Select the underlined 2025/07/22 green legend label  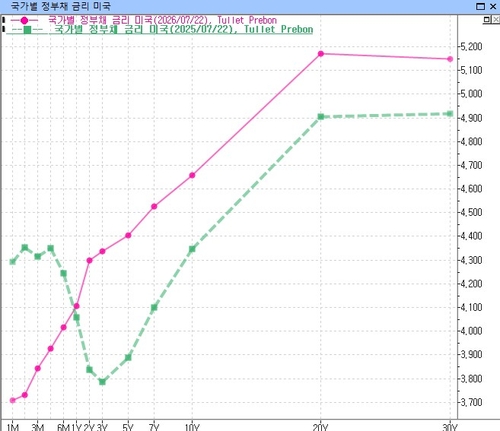184,29
